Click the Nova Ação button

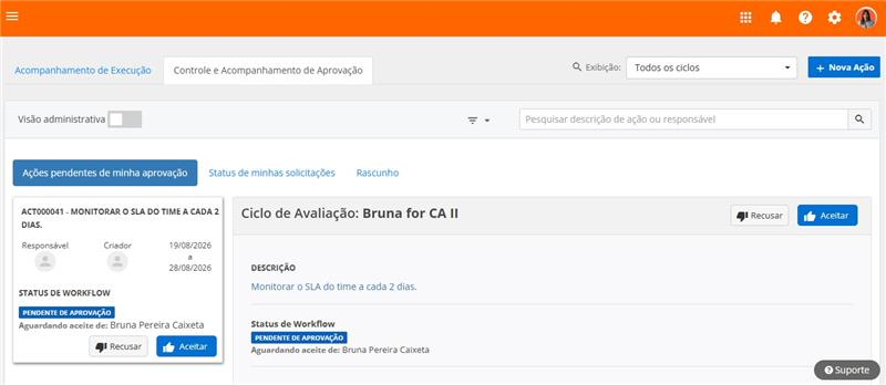tap(844, 67)
